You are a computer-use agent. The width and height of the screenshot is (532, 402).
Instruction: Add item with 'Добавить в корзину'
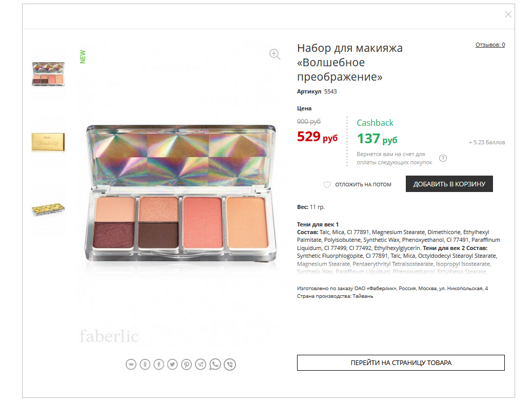coord(449,184)
